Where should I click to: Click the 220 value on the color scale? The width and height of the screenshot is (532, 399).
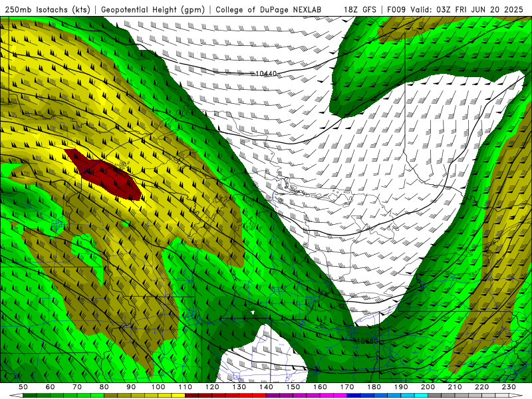481,387
